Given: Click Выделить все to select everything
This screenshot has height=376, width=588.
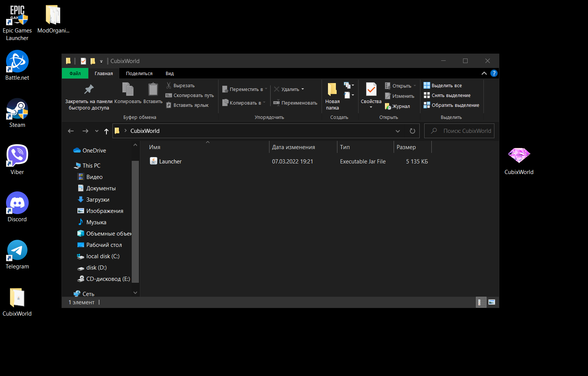Looking at the screenshot, I should pyautogui.click(x=443, y=86).
